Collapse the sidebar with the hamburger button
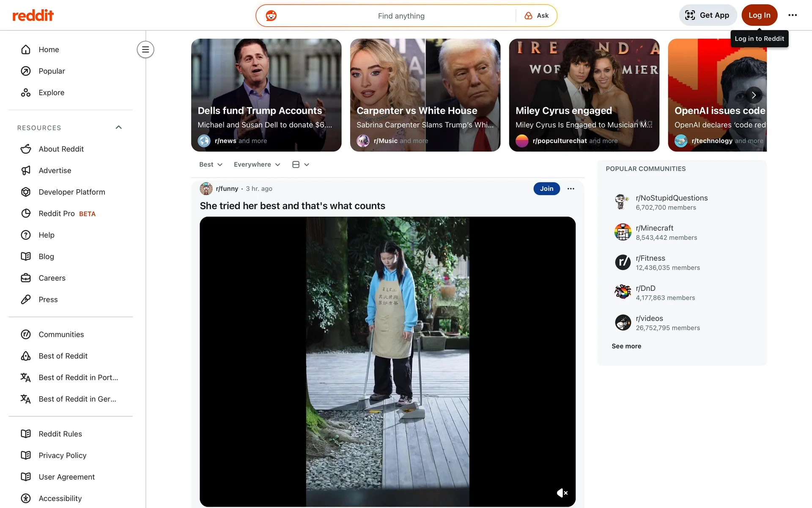This screenshot has width=812, height=508. (145, 50)
